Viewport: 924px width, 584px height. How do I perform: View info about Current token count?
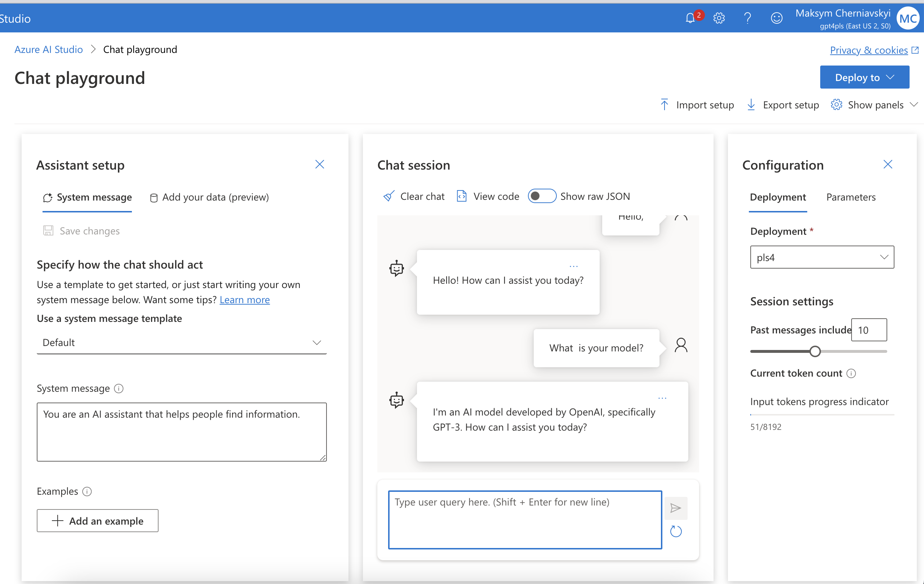click(x=852, y=373)
